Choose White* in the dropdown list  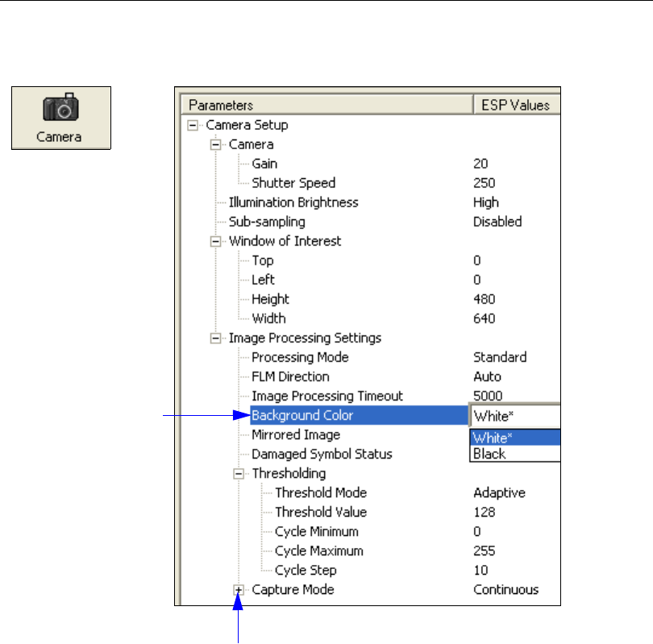pyautogui.click(x=515, y=438)
